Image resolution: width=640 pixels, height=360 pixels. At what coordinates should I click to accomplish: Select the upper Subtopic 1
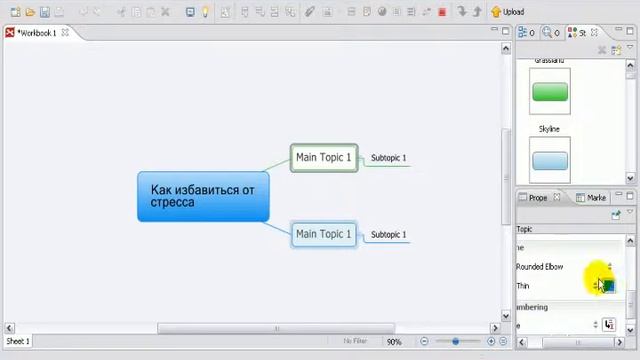tap(389, 158)
